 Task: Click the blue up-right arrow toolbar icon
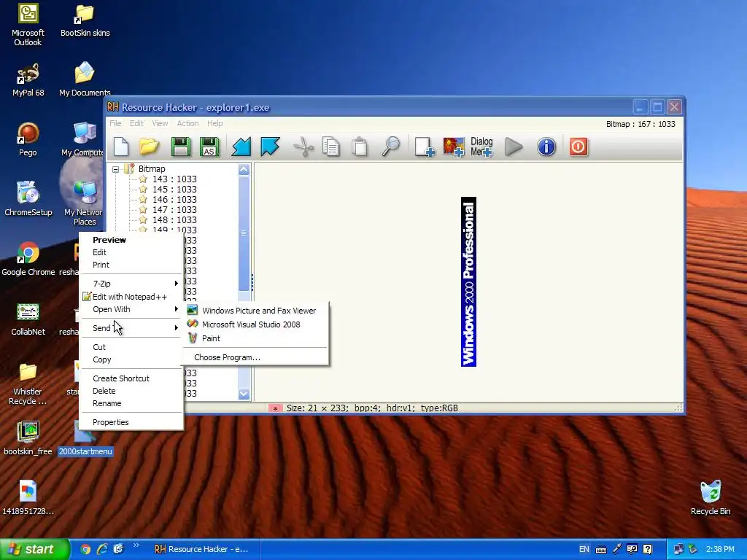(270, 147)
